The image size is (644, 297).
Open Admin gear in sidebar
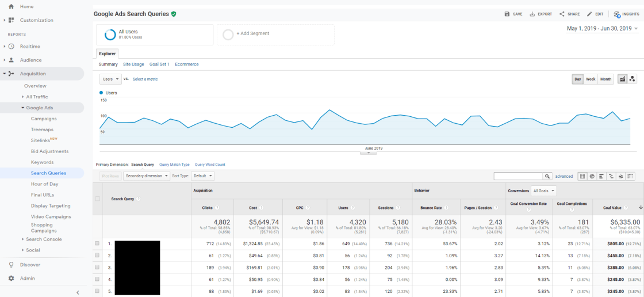coord(11,279)
